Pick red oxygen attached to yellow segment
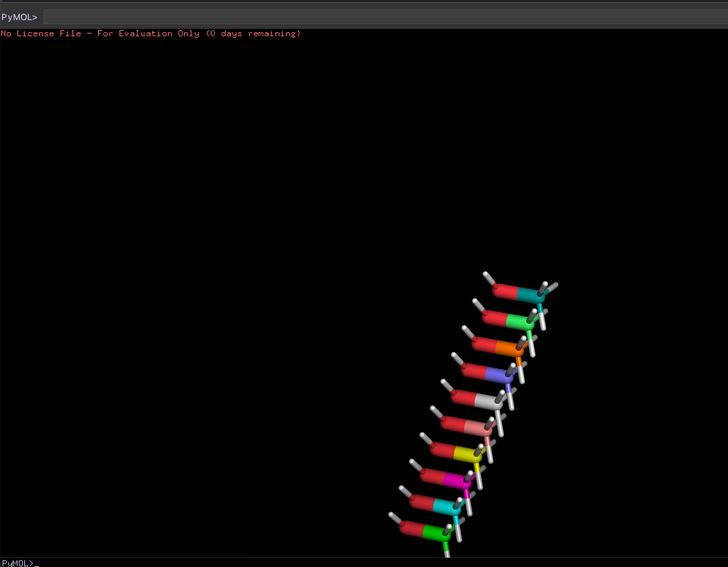728x567 pixels. pos(443,451)
